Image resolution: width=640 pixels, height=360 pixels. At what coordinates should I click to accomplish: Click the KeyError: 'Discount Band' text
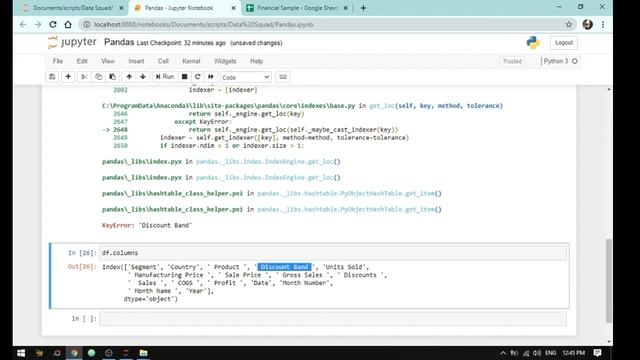[147, 225]
